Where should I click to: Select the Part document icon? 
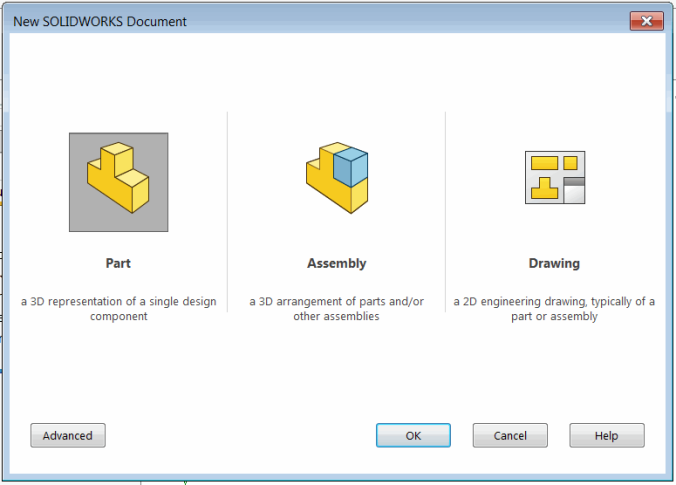pos(118,180)
